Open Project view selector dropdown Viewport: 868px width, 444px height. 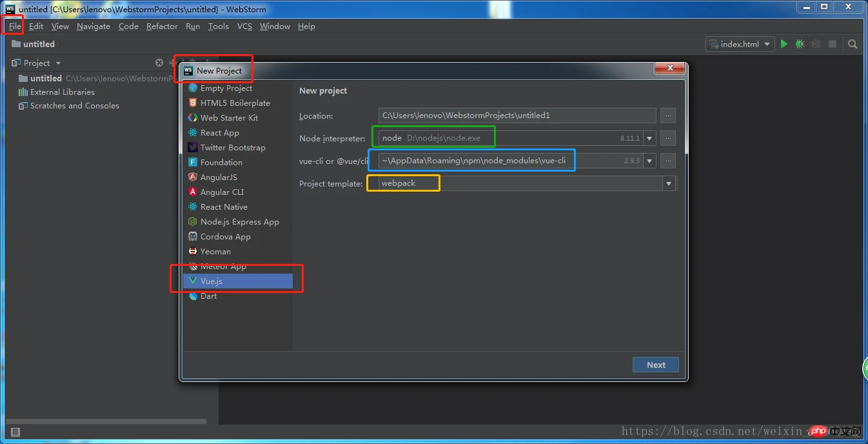[x=42, y=63]
